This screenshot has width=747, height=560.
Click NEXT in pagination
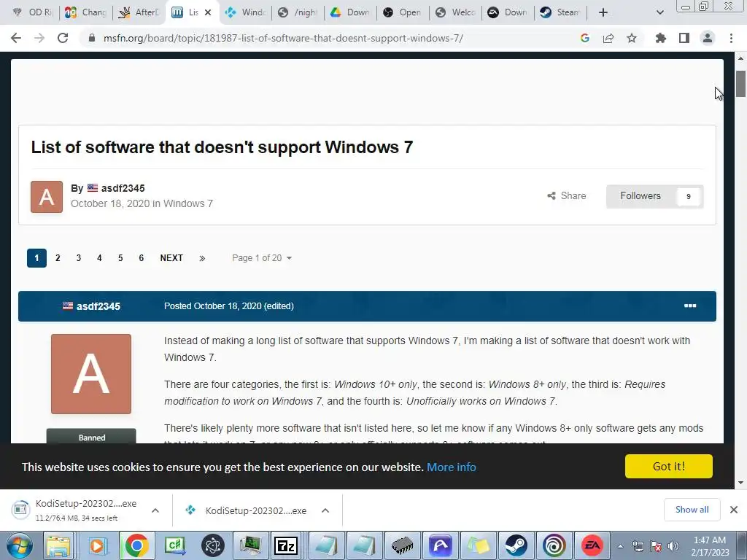pyautogui.click(x=171, y=258)
